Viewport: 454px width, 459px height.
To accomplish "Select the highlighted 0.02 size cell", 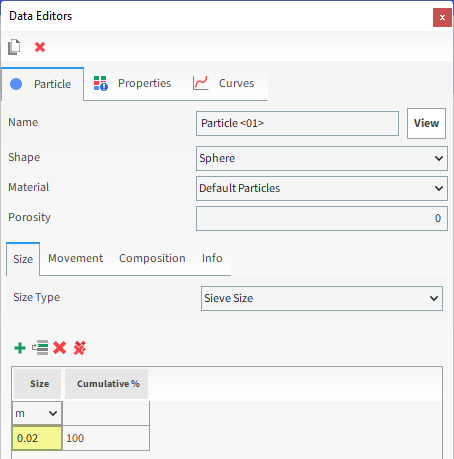I will (37, 438).
